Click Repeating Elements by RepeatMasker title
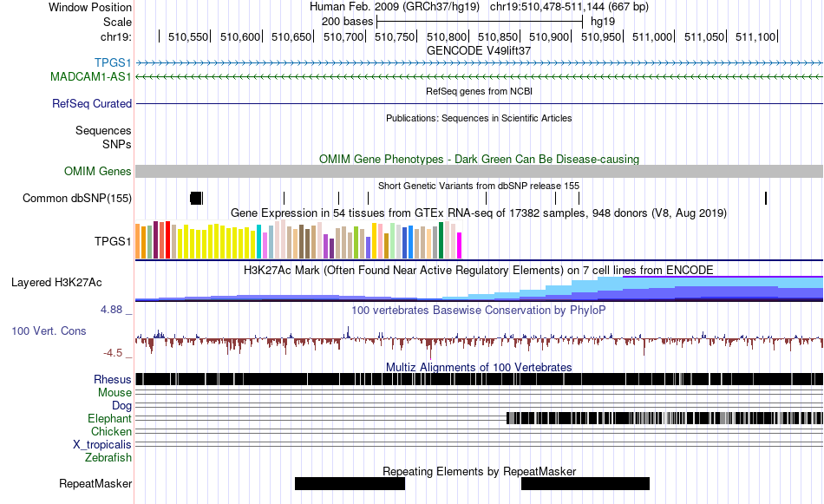 tap(479, 471)
